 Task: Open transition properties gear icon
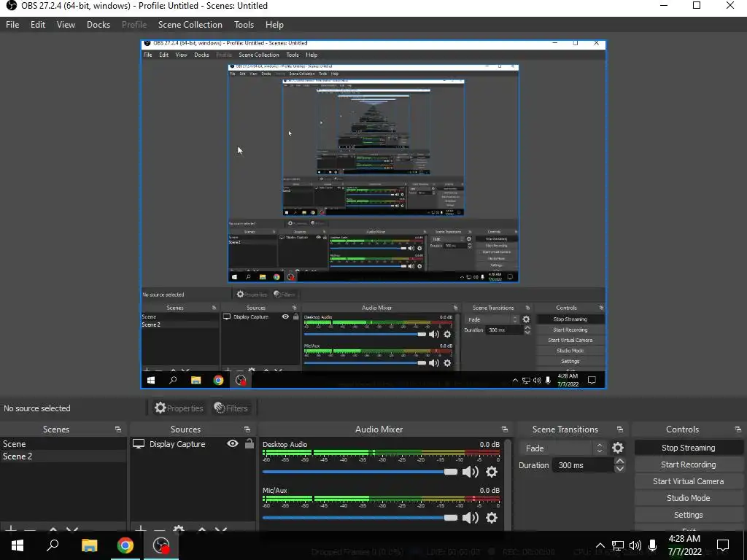618,448
